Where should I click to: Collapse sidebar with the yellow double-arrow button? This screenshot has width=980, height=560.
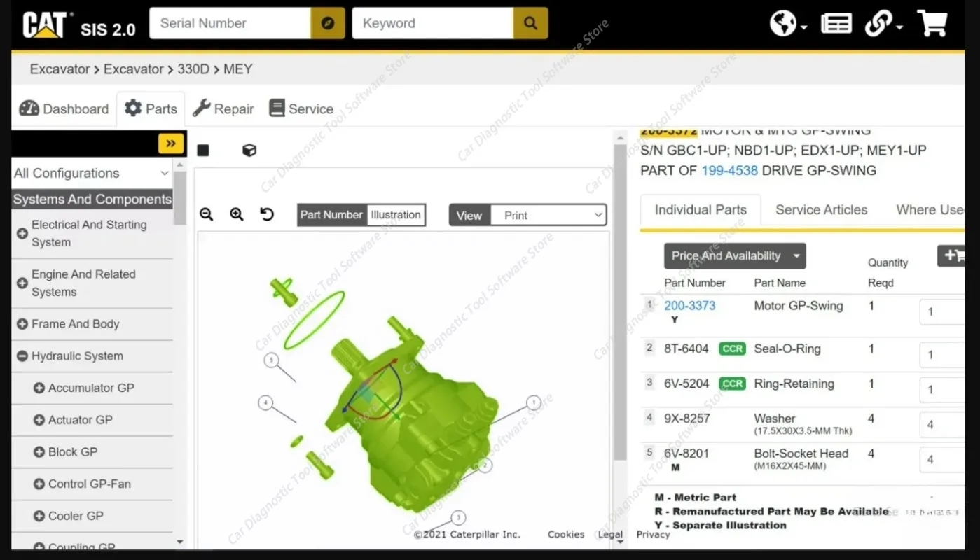[171, 143]
